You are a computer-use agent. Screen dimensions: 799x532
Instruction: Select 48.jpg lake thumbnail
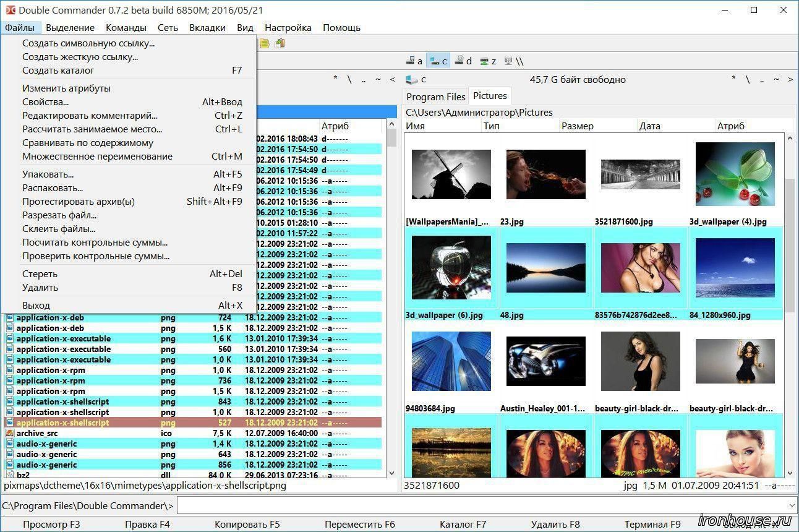546,268
